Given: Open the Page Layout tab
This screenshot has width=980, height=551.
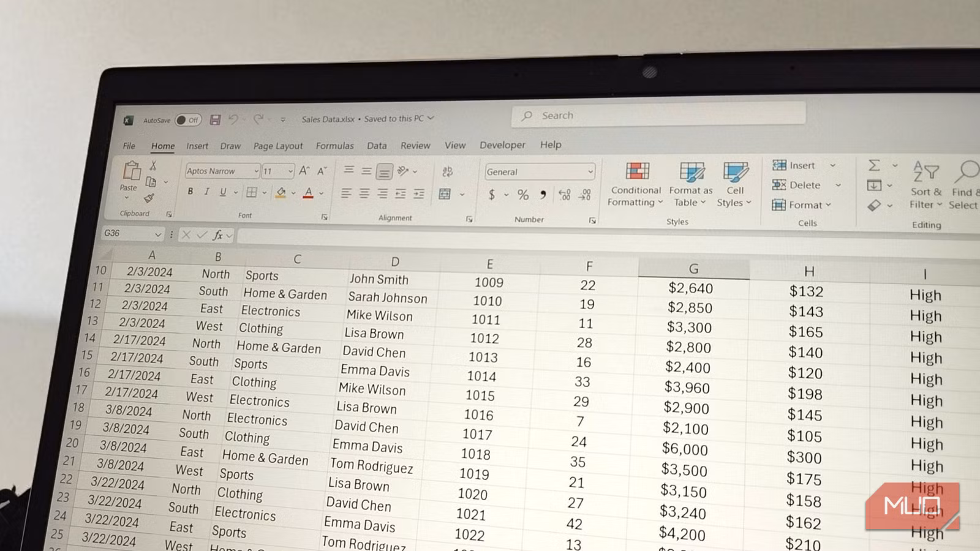Looking at the screenshot, I should [x=277, y=146].
